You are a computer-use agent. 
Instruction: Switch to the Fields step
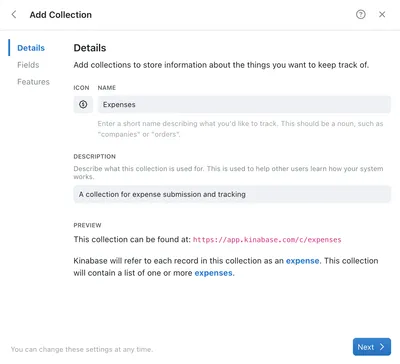(x=28, y=65)
